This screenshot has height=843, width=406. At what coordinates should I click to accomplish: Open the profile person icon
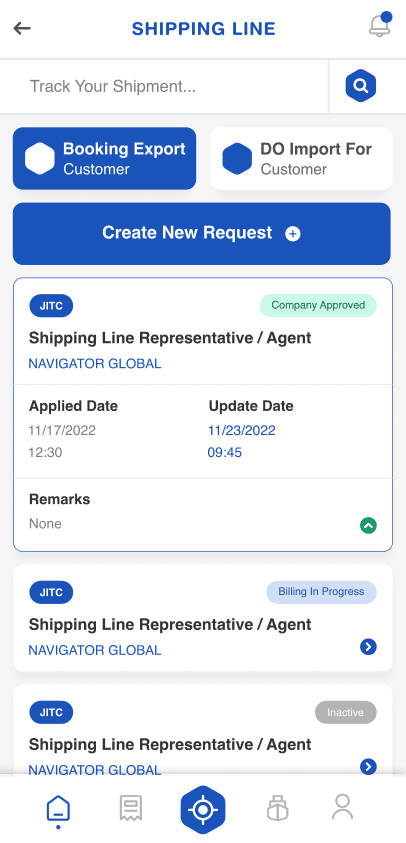coord(343,806)
